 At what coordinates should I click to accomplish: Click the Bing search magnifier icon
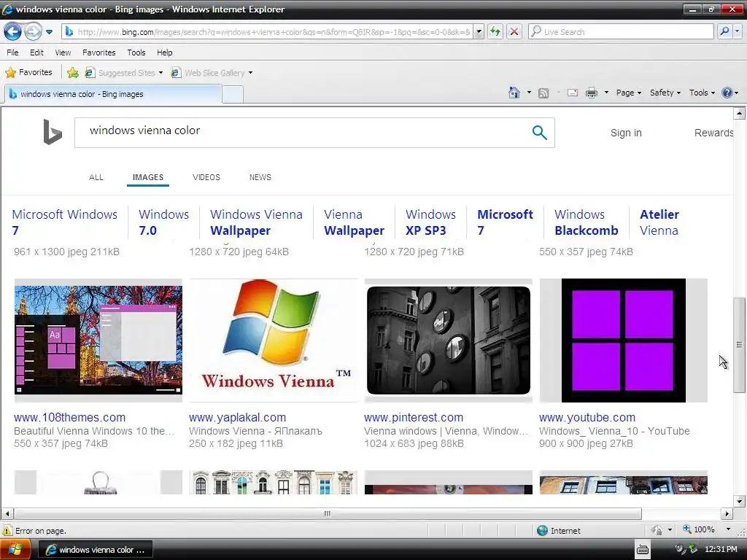539,133
